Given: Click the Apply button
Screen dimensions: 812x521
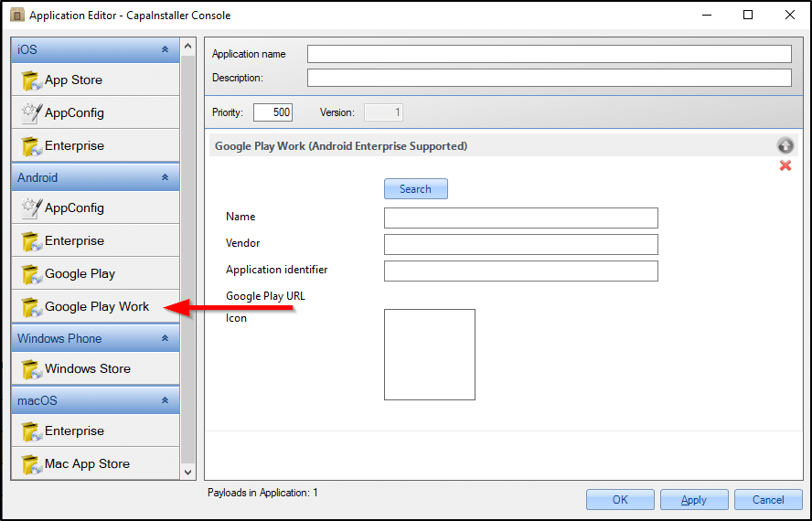Looking at the screenshot, I should [x=694, y=500].
